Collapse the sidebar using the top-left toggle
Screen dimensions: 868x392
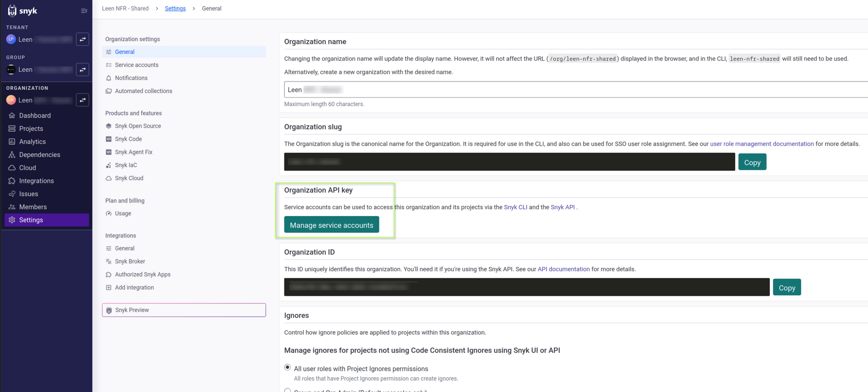click(84, 10)
